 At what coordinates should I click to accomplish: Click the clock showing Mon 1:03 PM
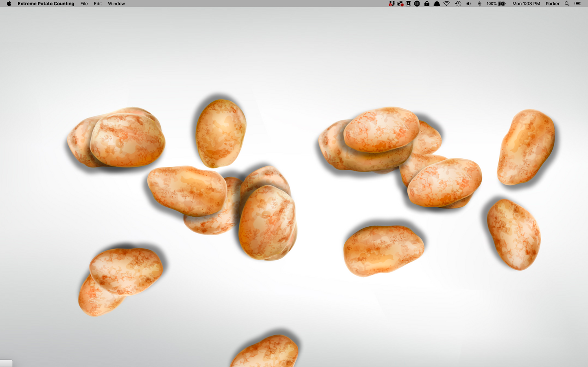coord(526,4)
